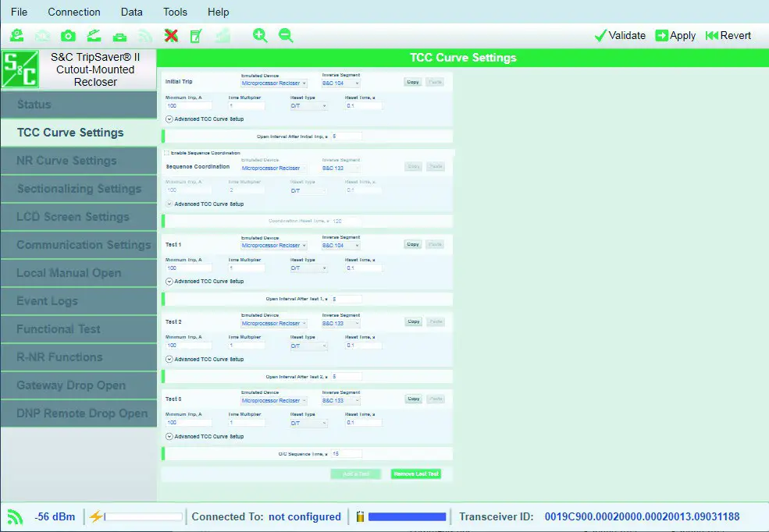The width and height of the screenshot is (769, 532).
Task: Click the first green connect-device toolbar icon
Action: click(x=16, y=35)
